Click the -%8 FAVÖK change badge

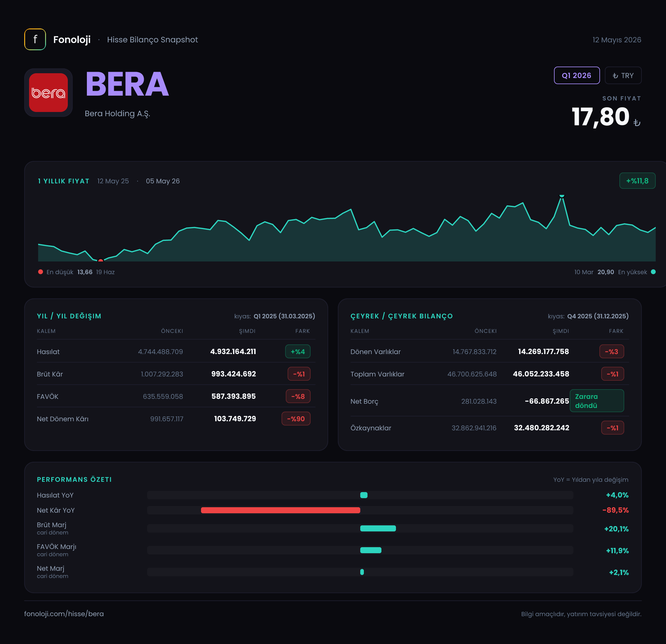coord(298,396)
